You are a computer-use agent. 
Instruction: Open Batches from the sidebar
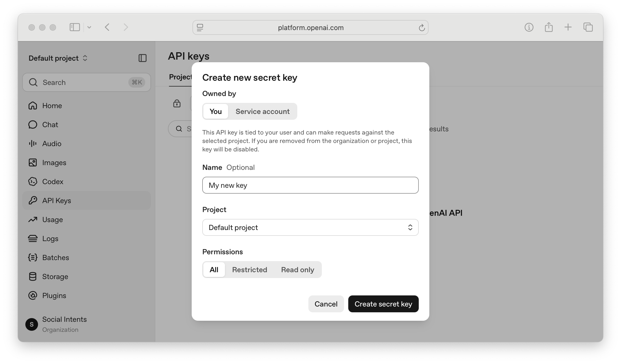(x=87, y=257)
